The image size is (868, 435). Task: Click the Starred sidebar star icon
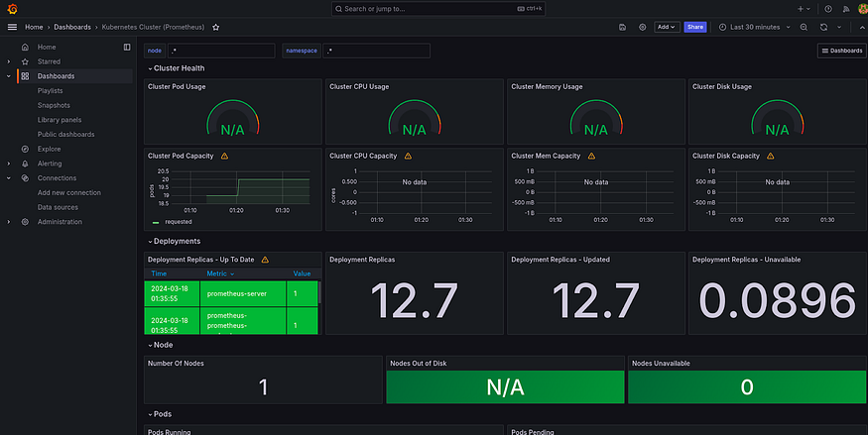(25, 61)
